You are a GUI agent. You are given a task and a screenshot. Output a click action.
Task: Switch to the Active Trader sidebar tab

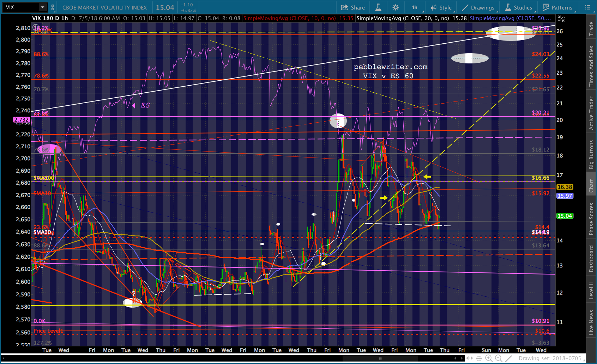click(591, 113)
